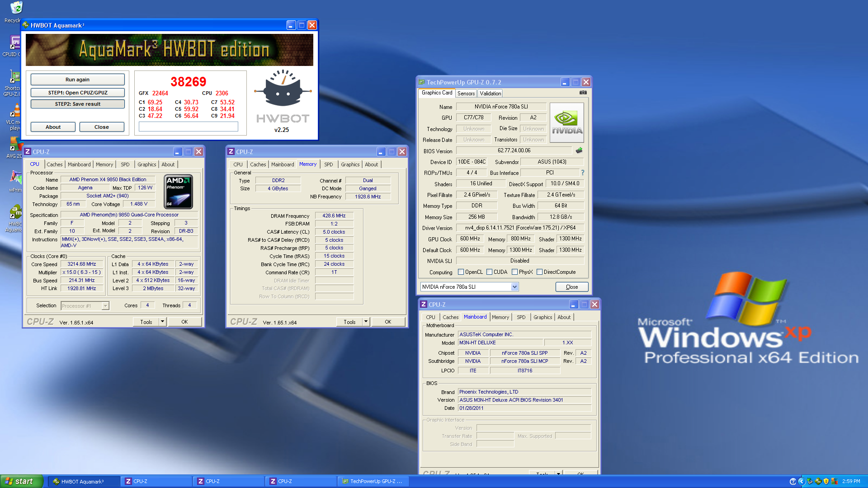
Task: Click the NVIDIA logo in GPU-Z
Action: [567, 123]
